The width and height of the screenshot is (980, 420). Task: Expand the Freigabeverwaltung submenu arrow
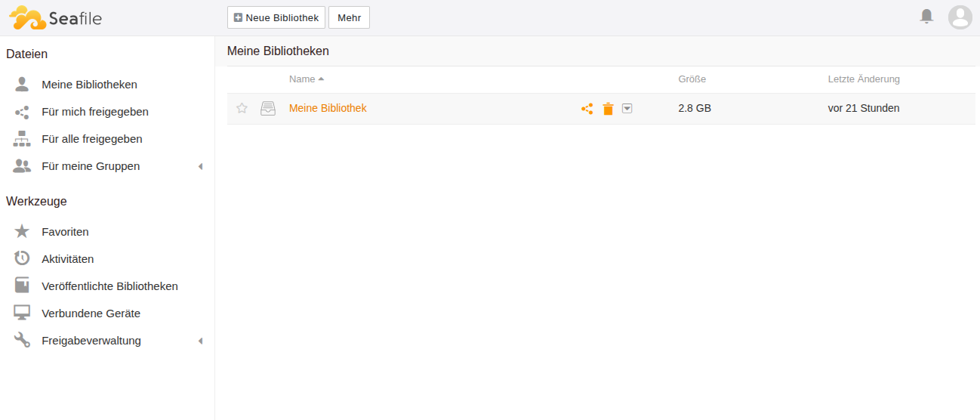200,341
